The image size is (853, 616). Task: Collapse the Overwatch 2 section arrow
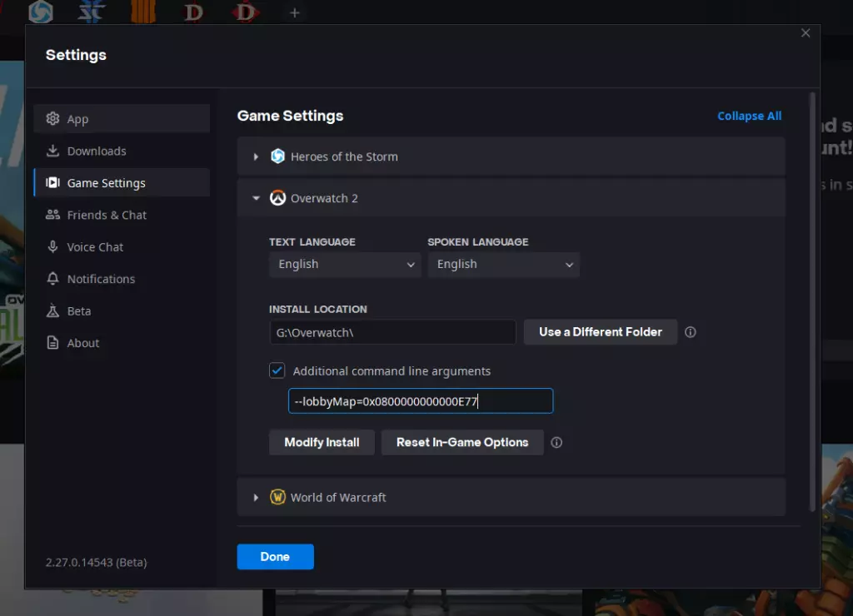pos(256,198)
